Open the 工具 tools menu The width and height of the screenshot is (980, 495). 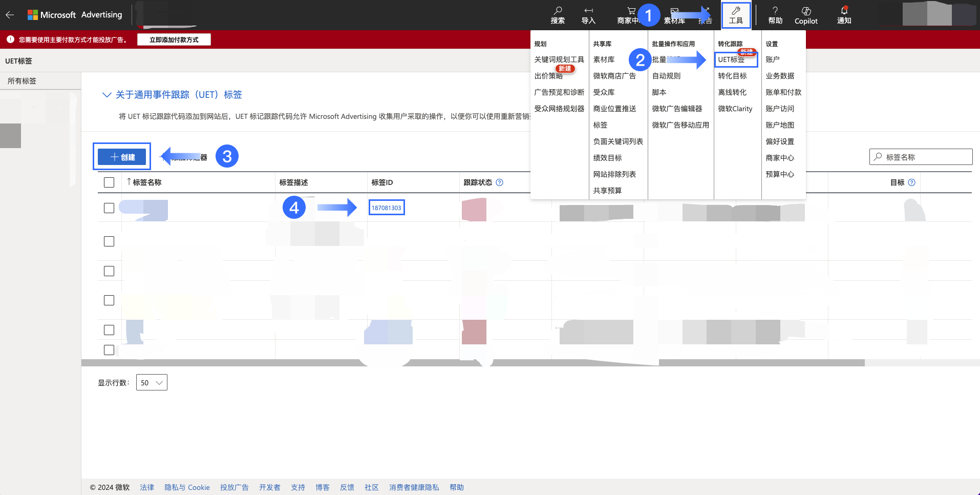pyautogui.click(x=736, y=15)
